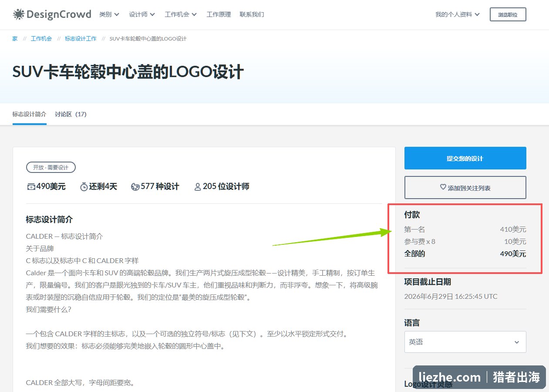Image resolution: width=549 pixels, height=392 pixels.
Task: Click the breadcrumb text SUV卡车轮毂中心盖的LOGO设计
Action: [148, 39]
